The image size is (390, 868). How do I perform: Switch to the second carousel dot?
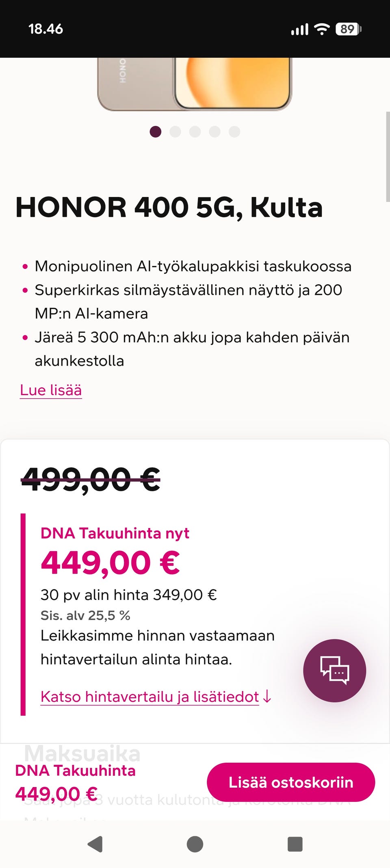(175, 132)
